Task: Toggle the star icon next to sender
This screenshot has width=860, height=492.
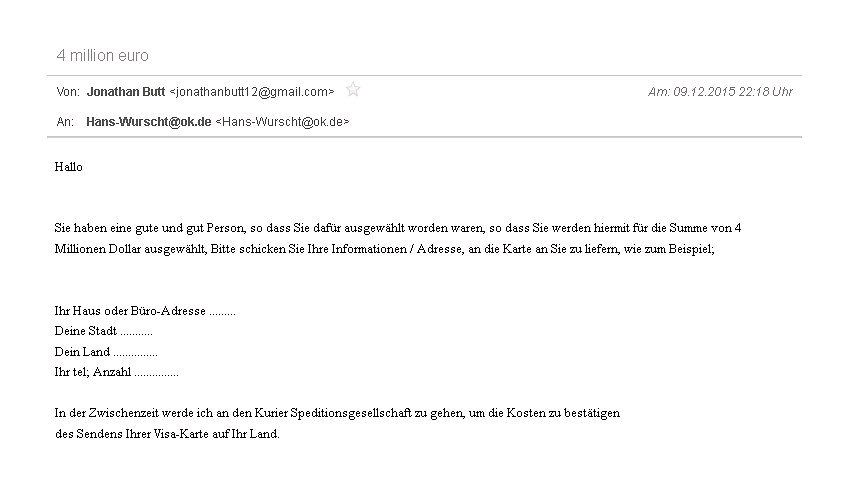Action: point(353,89)
